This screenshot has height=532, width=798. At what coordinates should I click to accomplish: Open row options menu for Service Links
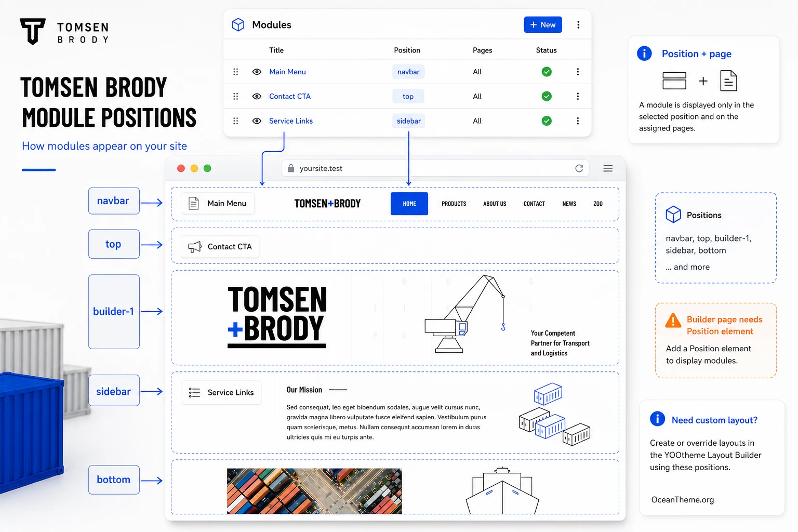pos(578,121)
